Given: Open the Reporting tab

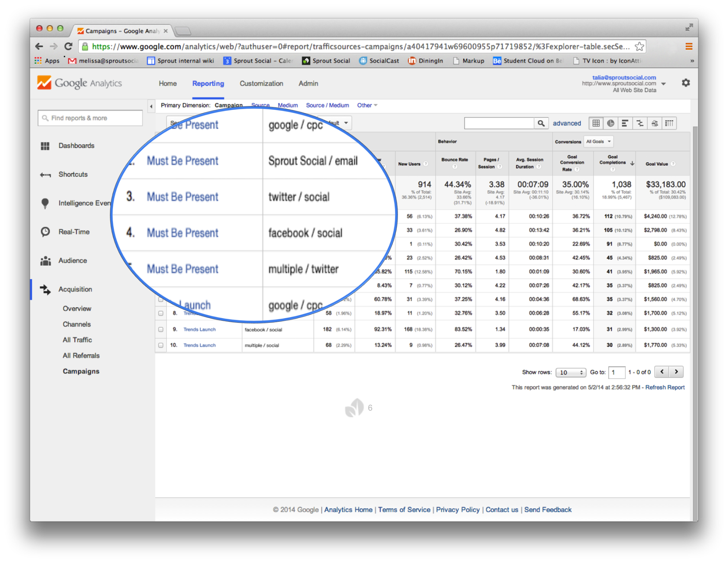Looking at the screenshot, I should tap(208, 83).
